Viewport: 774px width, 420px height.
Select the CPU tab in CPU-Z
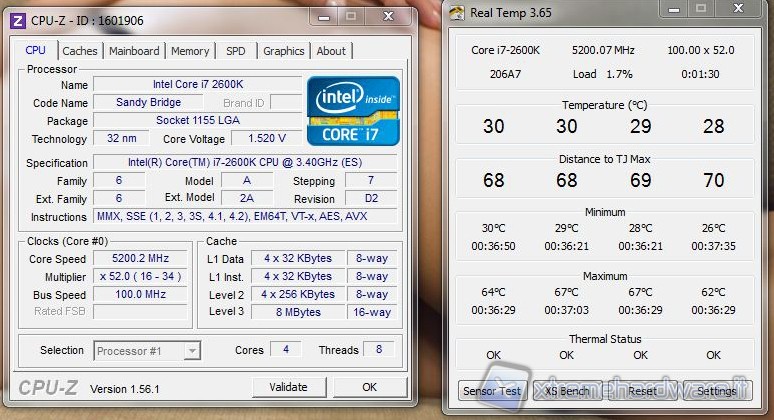36,50
